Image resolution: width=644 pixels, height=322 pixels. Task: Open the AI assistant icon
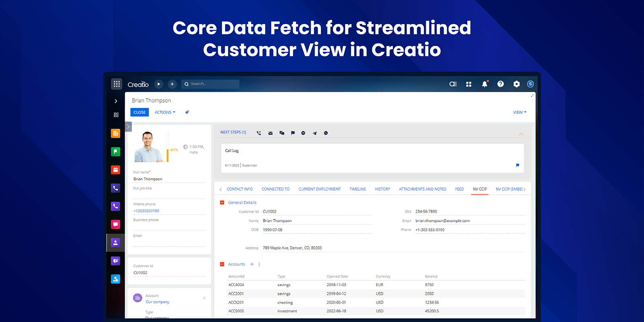tap(453, 84)
